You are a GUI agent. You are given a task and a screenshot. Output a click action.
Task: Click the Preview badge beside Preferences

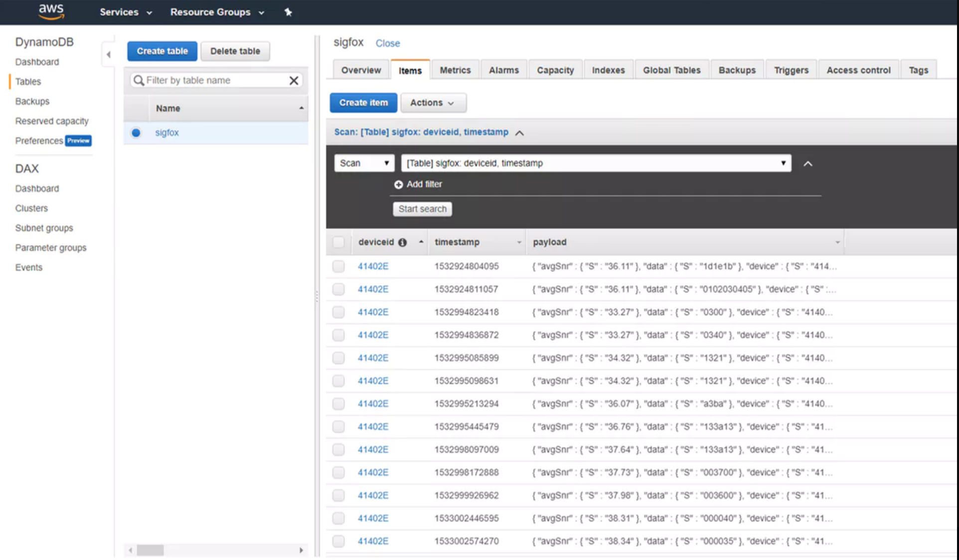tap(78, 141)
